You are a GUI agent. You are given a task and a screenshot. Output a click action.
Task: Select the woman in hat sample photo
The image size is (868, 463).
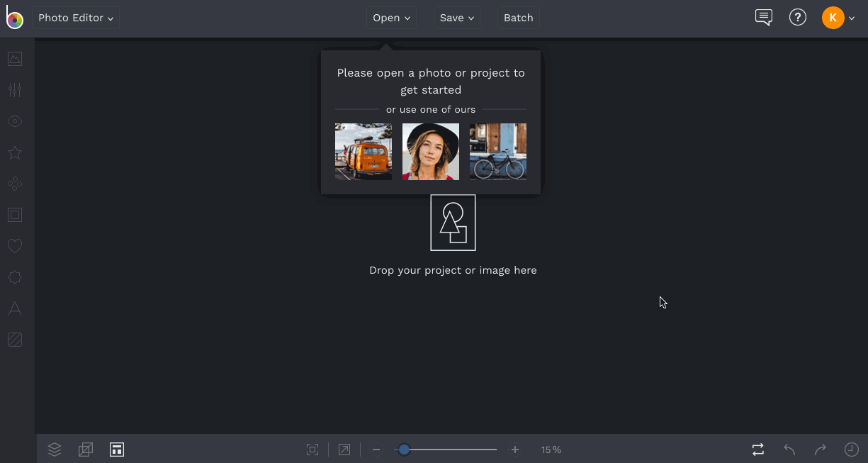[431, 152]
